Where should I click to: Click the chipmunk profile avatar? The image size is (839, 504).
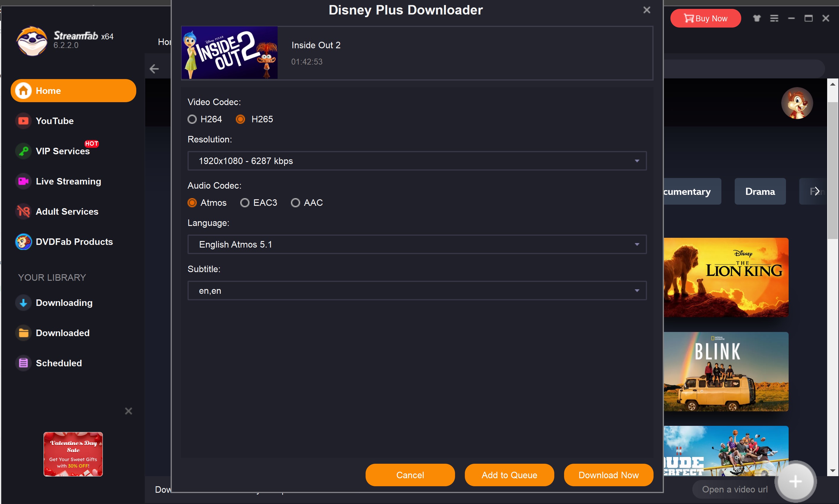797,103
